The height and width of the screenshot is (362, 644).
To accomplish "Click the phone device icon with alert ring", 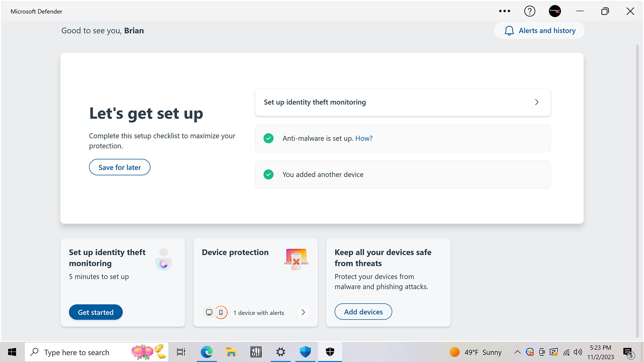I will click(221, 312).
